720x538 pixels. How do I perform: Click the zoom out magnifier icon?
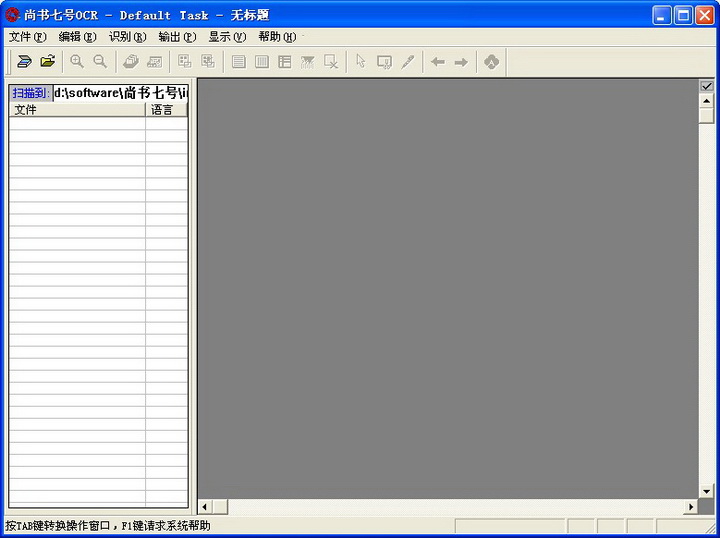click(x=100, y=62)
